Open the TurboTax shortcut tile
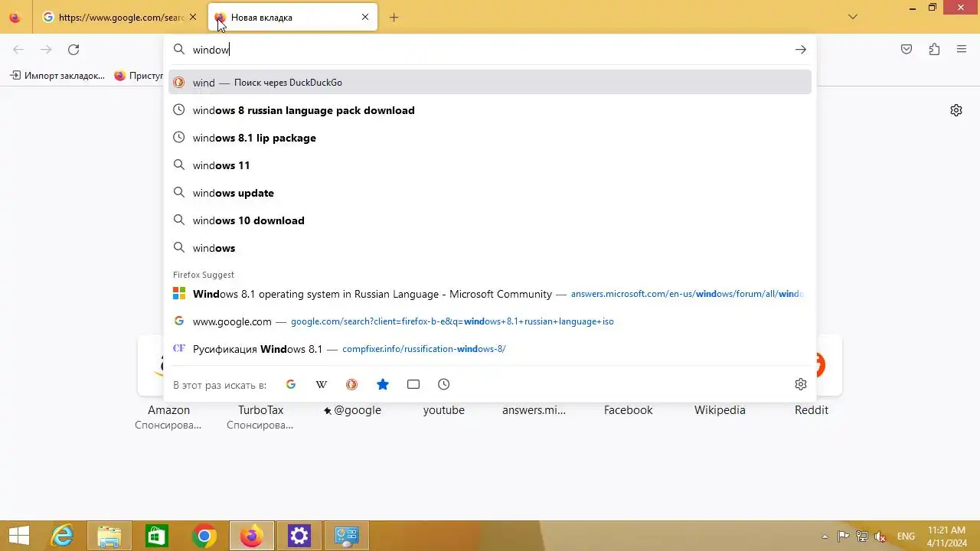The width and height of the screenshot is (980, 551). (260, 417)
